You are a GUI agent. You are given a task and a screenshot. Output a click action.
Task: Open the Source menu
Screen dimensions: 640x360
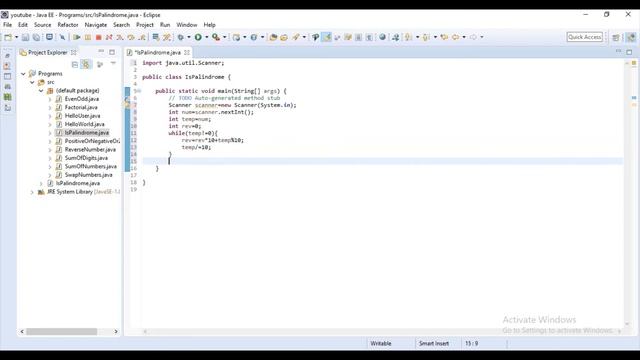(x=42, y=25)
